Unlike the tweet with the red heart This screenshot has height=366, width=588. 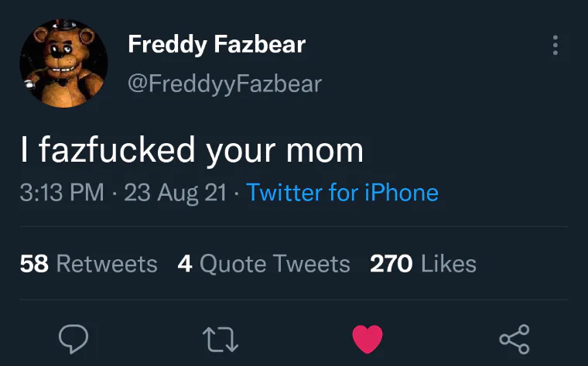367,339
